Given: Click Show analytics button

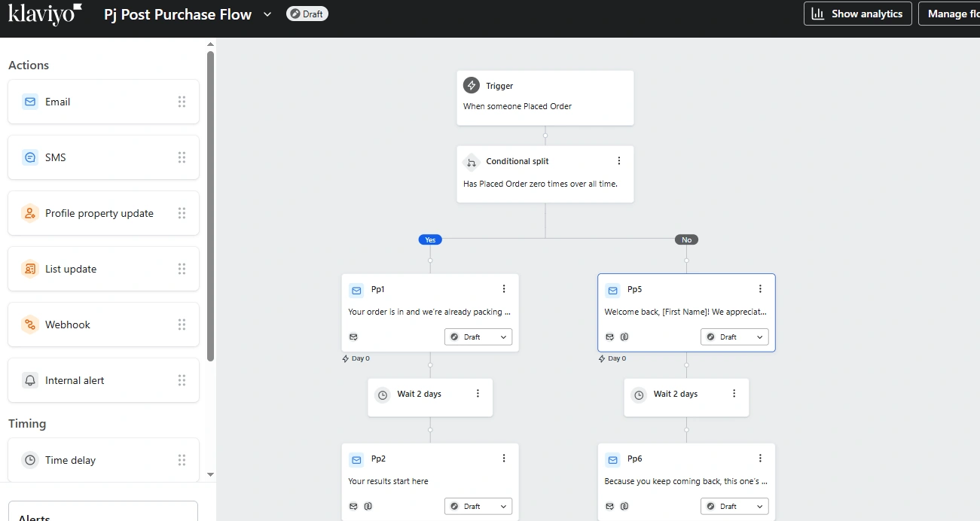Looking at the screenshot, I should (x=858, y=14).
